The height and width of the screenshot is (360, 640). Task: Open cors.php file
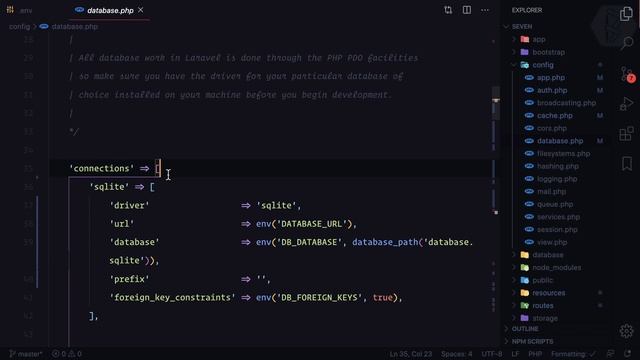(551, 128)
